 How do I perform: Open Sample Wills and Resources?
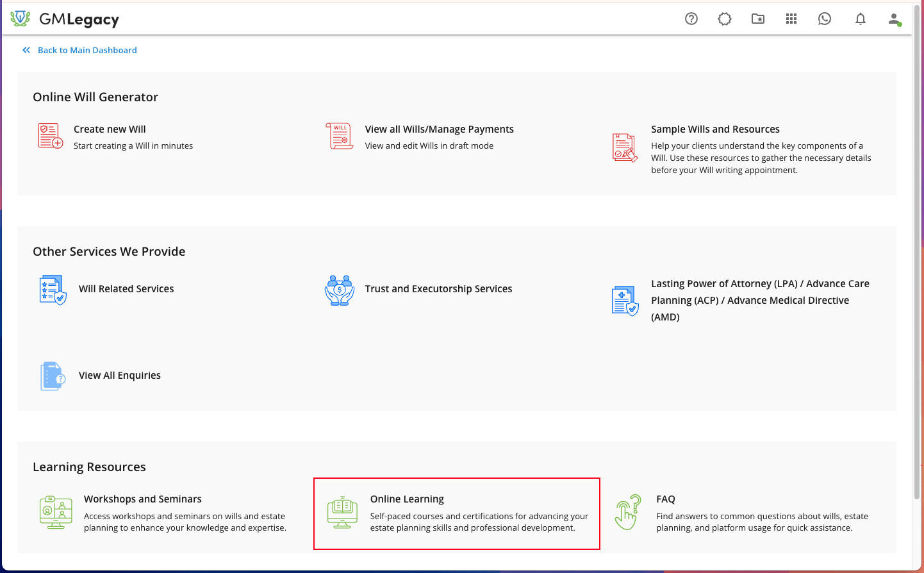pos(715,129)
